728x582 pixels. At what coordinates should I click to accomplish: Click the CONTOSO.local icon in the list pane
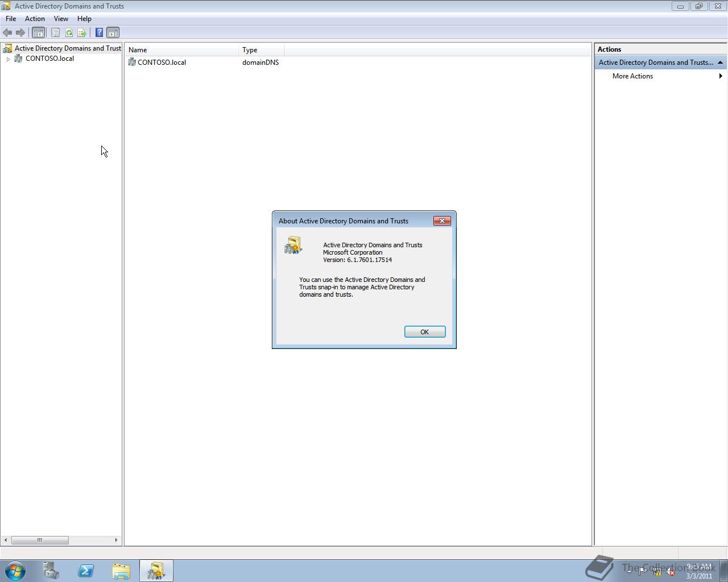(132, 62)
